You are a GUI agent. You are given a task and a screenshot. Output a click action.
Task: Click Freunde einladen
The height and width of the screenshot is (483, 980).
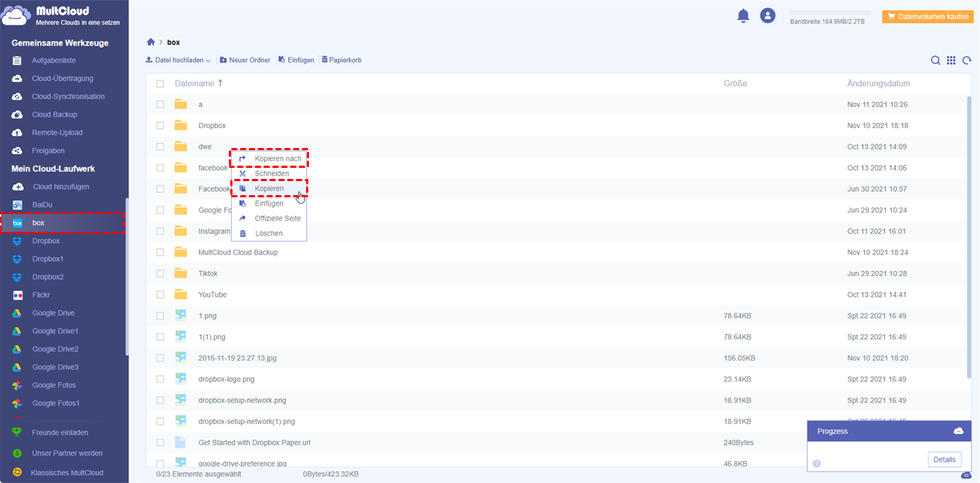pos(60,432)
